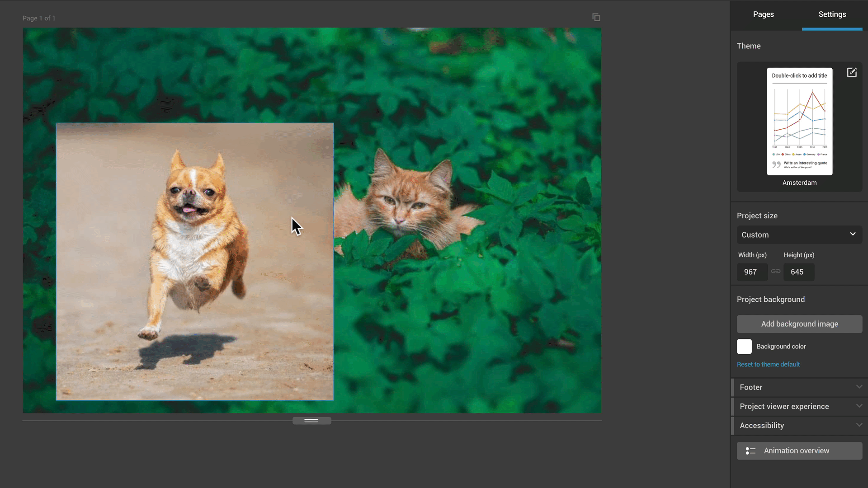868x488 pixels.
Task: Click the Add background image button
Action: coord(799,324)
